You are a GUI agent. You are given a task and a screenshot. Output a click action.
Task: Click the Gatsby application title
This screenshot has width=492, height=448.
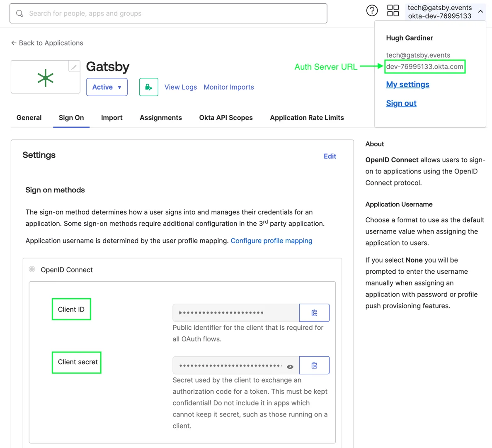point(108,66)
